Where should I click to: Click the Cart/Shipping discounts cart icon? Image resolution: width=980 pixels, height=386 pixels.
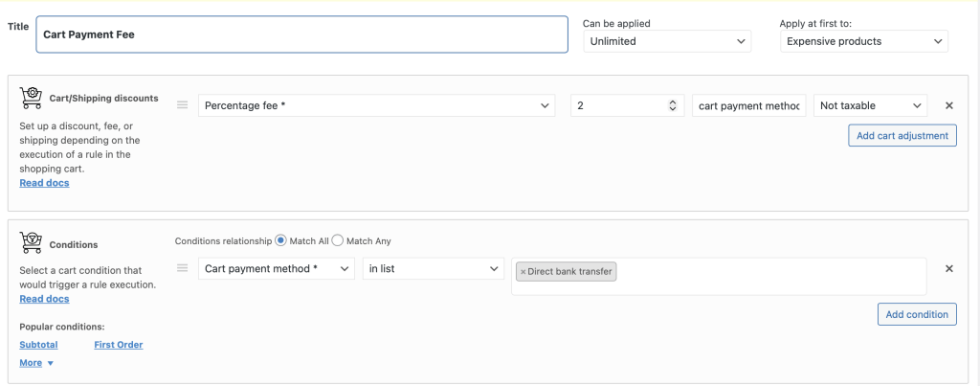32,97
